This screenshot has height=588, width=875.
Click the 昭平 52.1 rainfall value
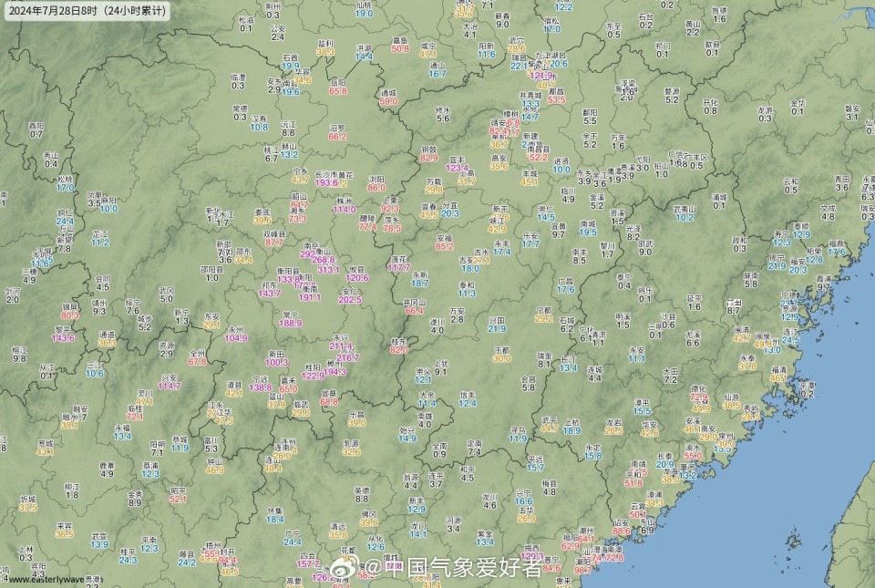pos(178,495)
